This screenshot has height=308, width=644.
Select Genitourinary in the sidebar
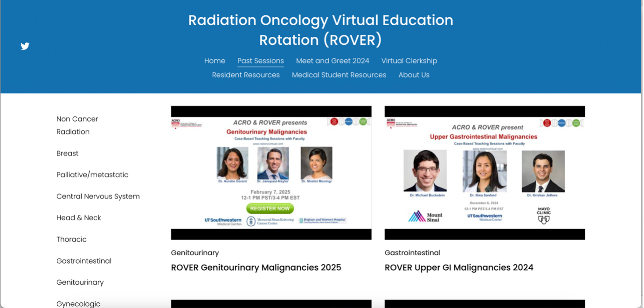80,282
